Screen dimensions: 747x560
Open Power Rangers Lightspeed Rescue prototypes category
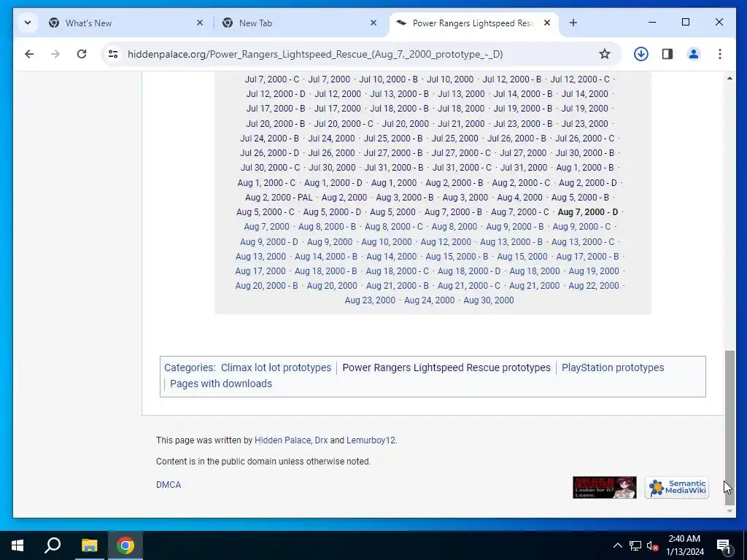tap(446, 367)
